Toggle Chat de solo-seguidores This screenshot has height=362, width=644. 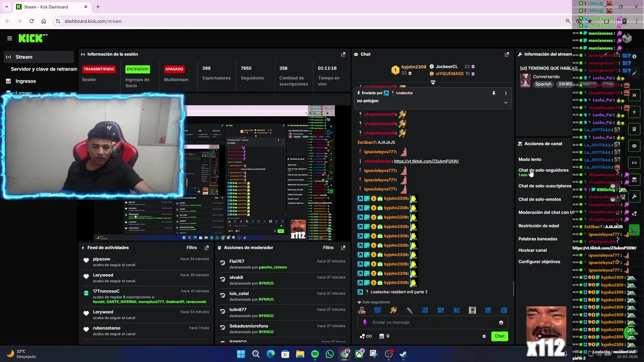(x=543, y=170)
